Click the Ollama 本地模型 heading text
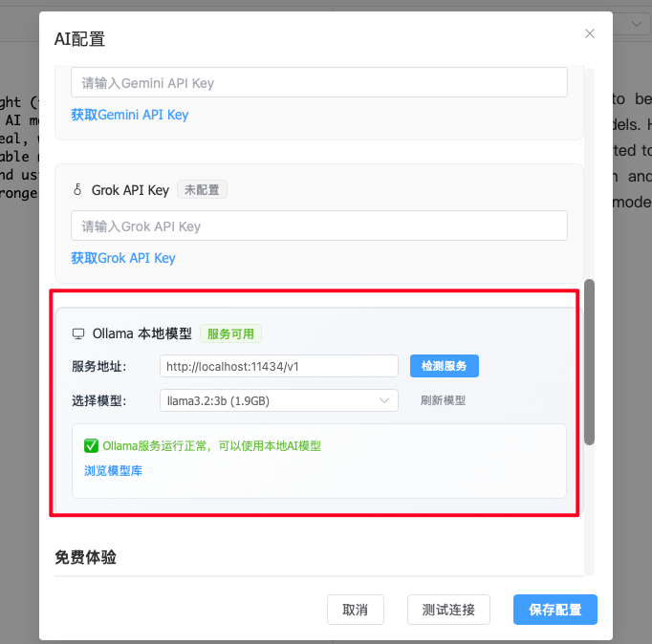The width and height of the screenshot is (652, 644). coord(141,333)
